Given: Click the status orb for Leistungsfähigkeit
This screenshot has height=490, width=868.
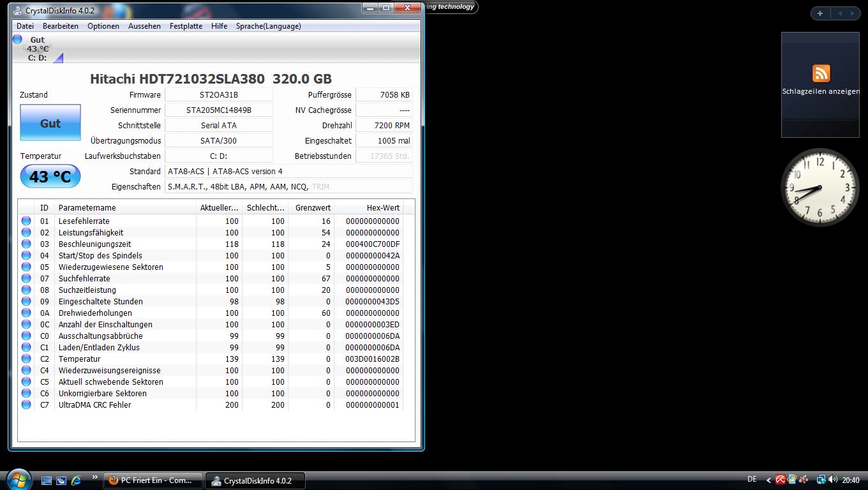Looking at the screenshot, I should click(26, 232).
